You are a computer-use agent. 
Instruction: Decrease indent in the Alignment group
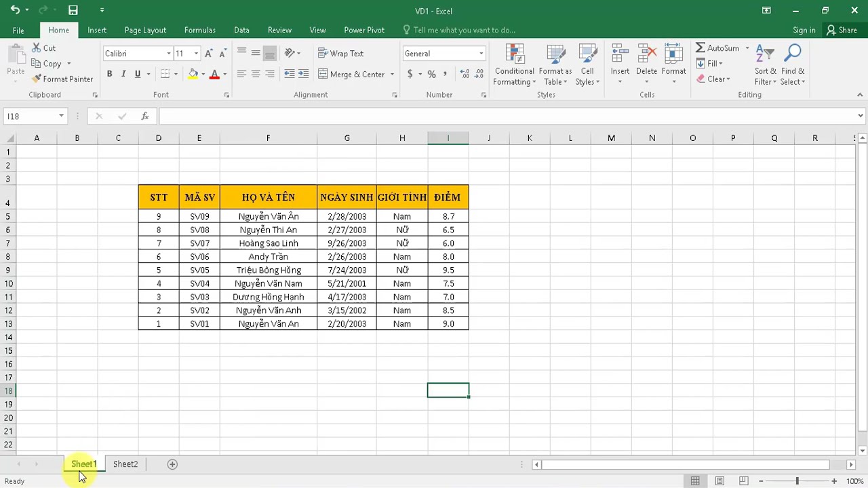(x=290, y=74)
